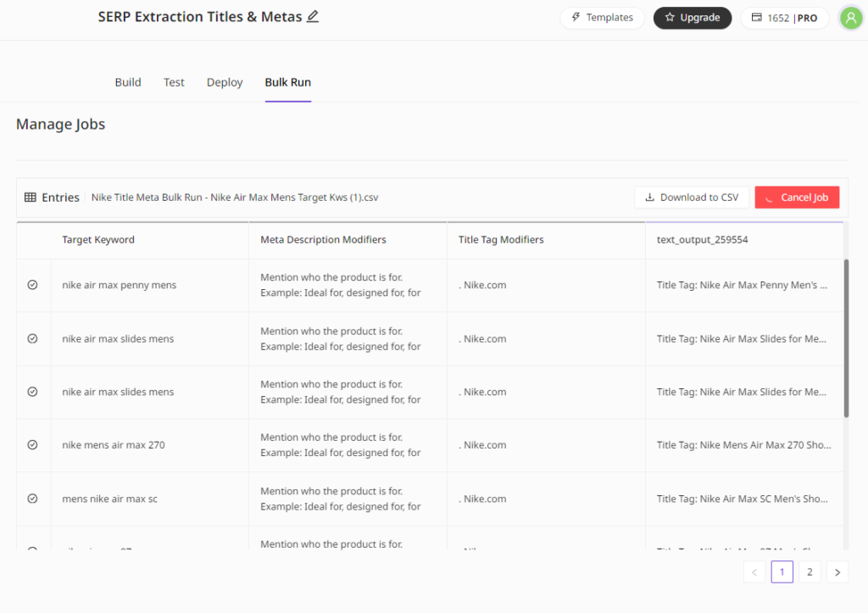This screenshot has height=613, width=868.
Task: Click status check icon for mens nike air max sc
Action: (33, 499)
